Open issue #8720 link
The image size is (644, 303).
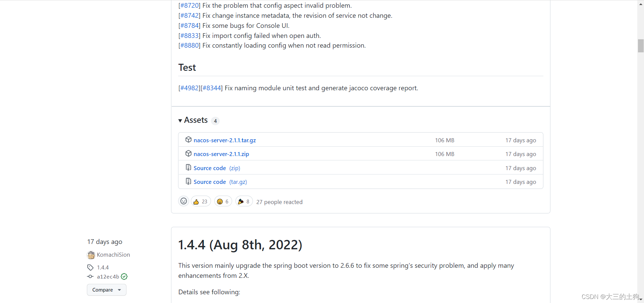coord(189,6)
